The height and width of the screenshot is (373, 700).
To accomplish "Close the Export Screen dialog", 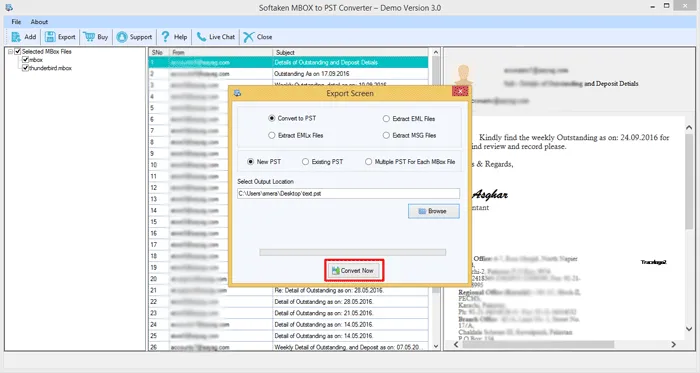I will coord(460,91).
